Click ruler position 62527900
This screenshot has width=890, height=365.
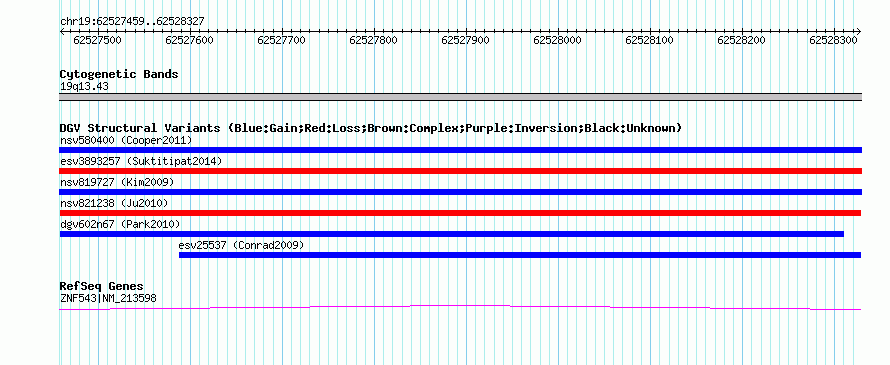[465, 40]
